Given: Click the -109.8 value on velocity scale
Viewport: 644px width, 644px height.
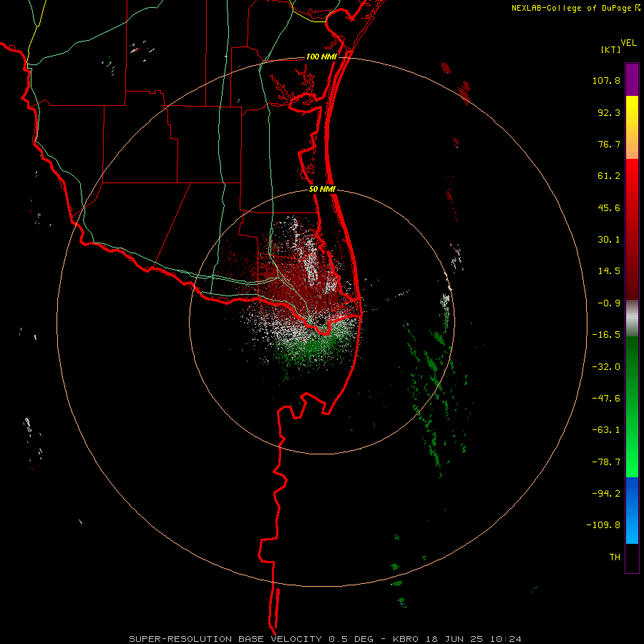Looking at the screenshot, I should tap(604, 525).
